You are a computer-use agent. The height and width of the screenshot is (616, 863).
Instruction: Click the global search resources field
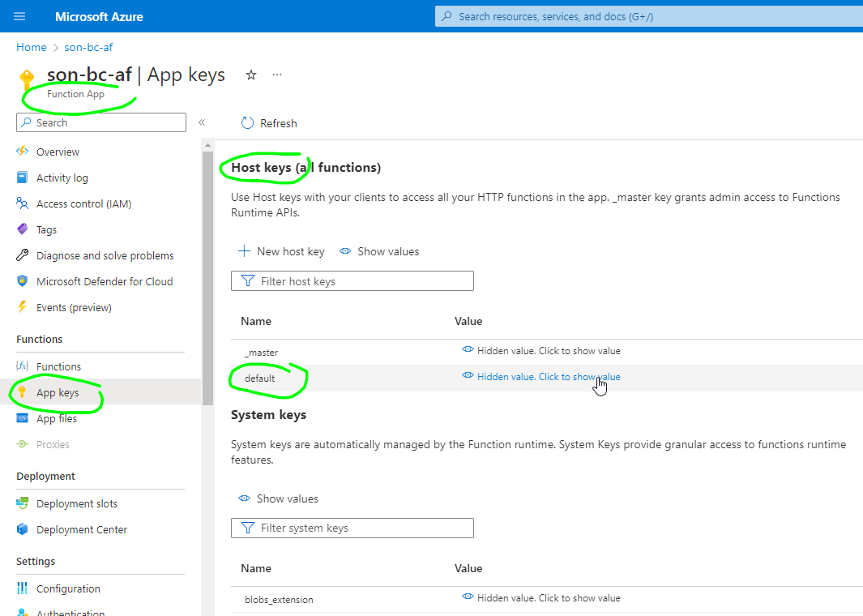[649, 16]
